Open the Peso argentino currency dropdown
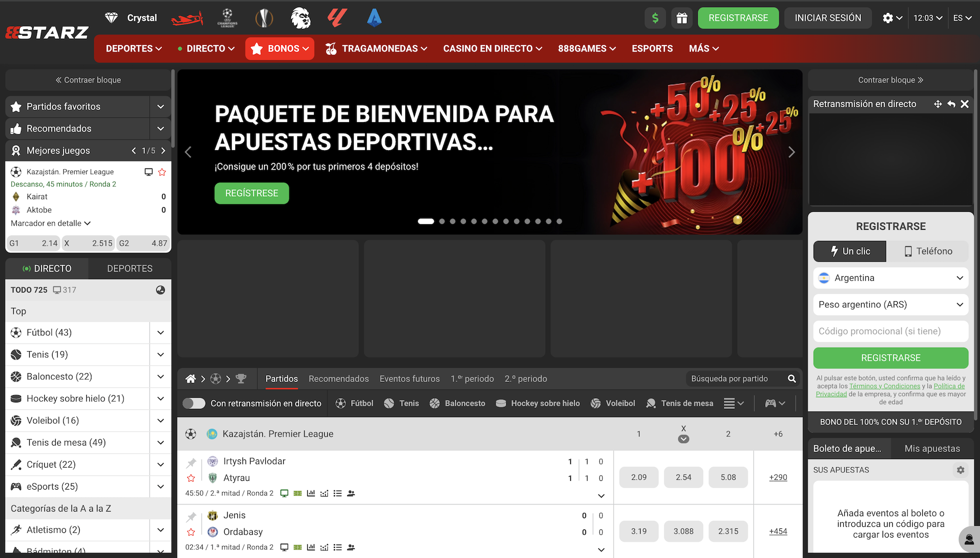The height and width of the screenshot is (558, 980). pos(890,304)
